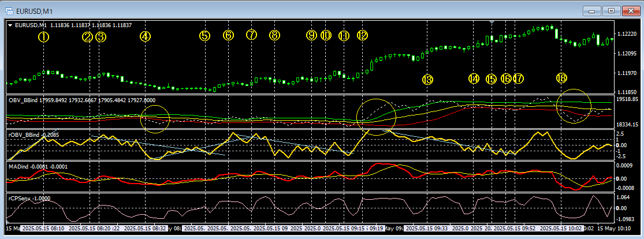The width and height of the screenshot is (644, 239).
Task: Click price scale value 1.12095
Action: (626, 53)
